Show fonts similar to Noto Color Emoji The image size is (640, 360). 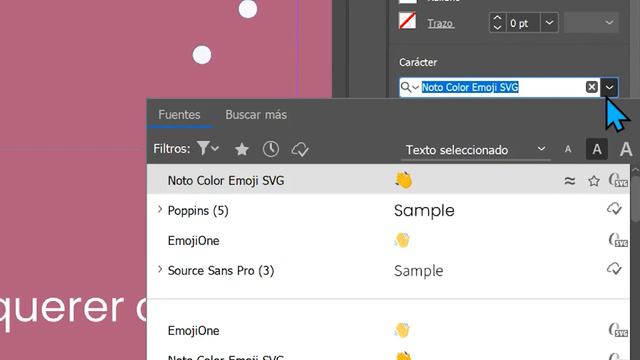click(x=570, y=181)
